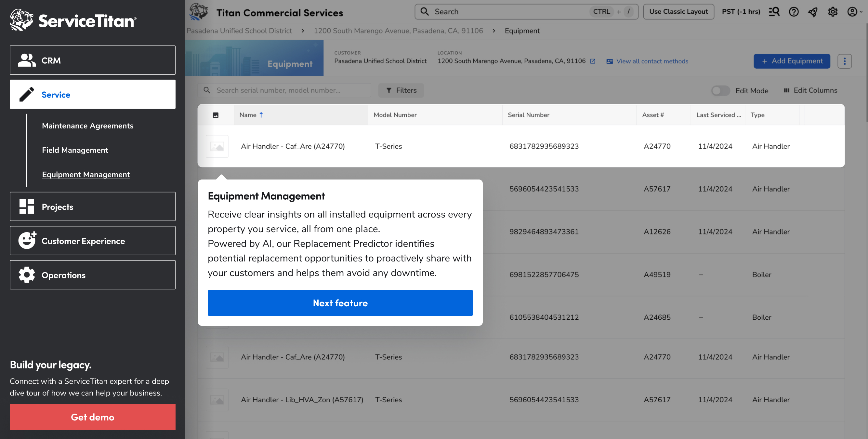Open the advanced search list icon
The height and width of the screenshot is (439, 868).
coord(774,12)
